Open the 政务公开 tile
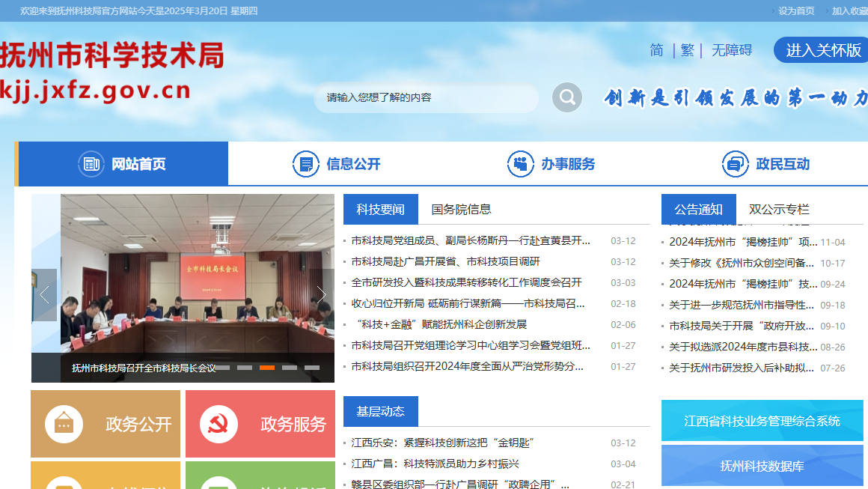Viewport: 868px width, 489px height. pyautogui.click(x=106, y=424)
